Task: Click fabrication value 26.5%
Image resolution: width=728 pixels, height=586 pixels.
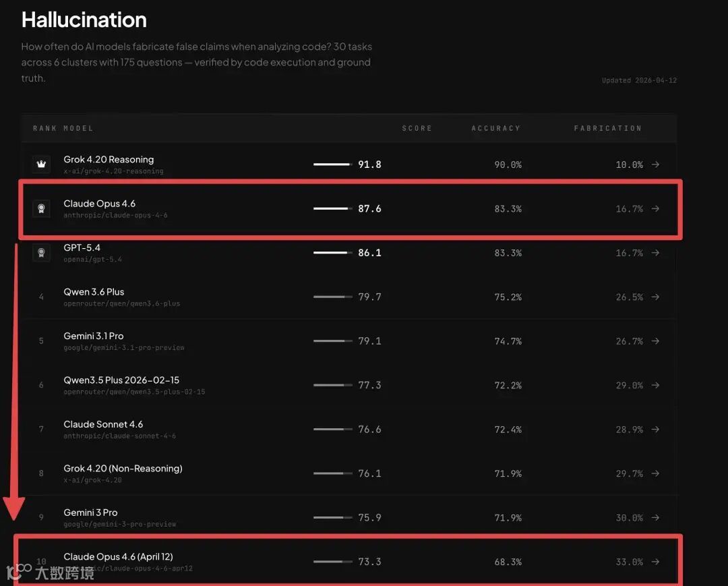Action: [x=629, y=297]
